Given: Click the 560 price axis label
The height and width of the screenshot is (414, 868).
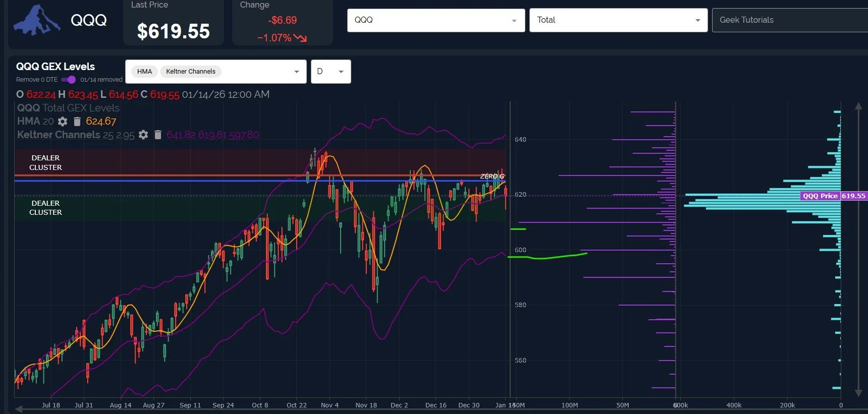Looking at the screenshot, I should coord(520,360).
